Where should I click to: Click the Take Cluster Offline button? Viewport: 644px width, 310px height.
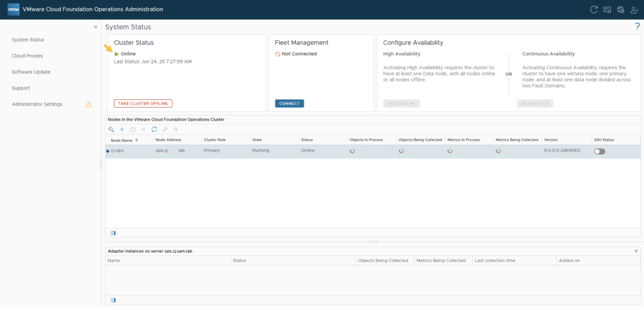(x=143, y=103)
